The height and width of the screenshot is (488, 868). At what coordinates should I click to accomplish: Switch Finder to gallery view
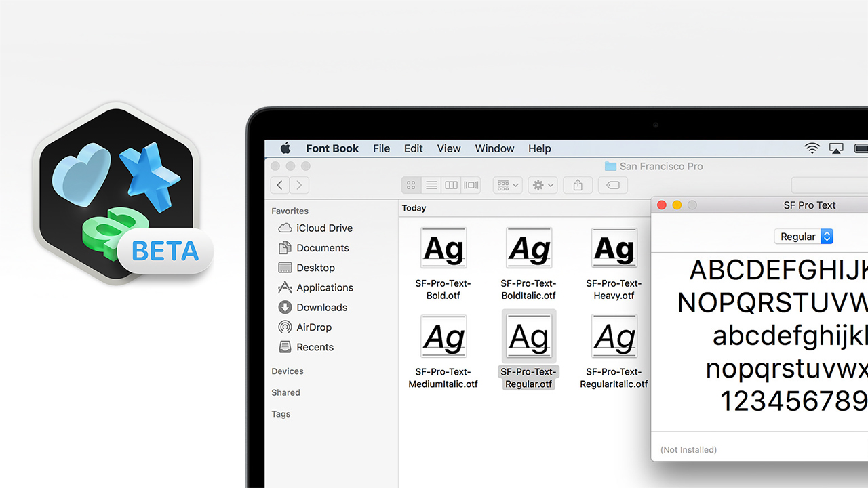point(471,185)
